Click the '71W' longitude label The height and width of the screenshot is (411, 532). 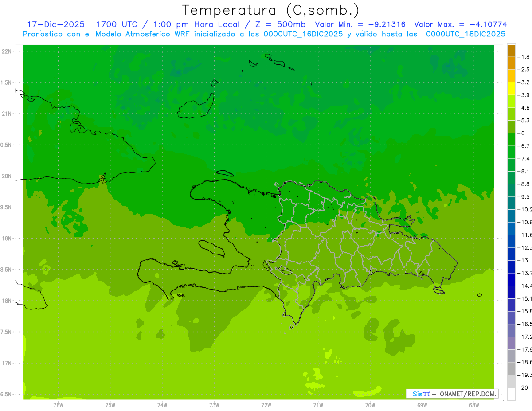(318, 405)
